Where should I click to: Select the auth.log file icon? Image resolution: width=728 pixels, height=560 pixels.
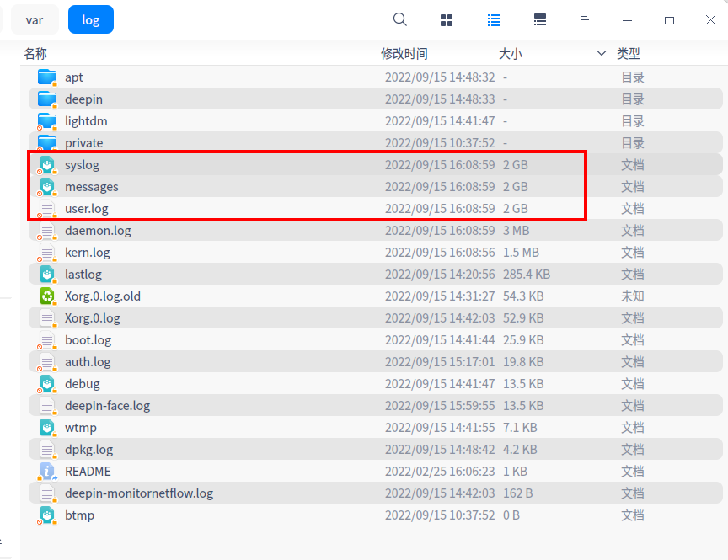pos(47,361)
